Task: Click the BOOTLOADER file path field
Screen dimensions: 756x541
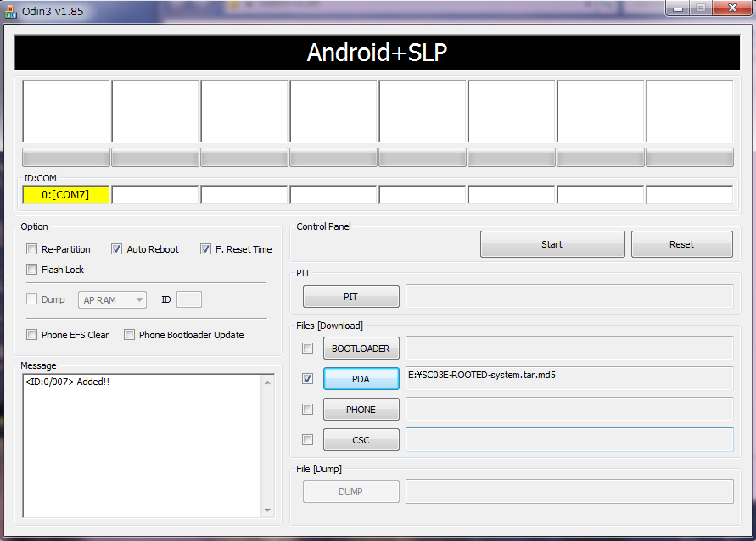Action: (569, 348)
